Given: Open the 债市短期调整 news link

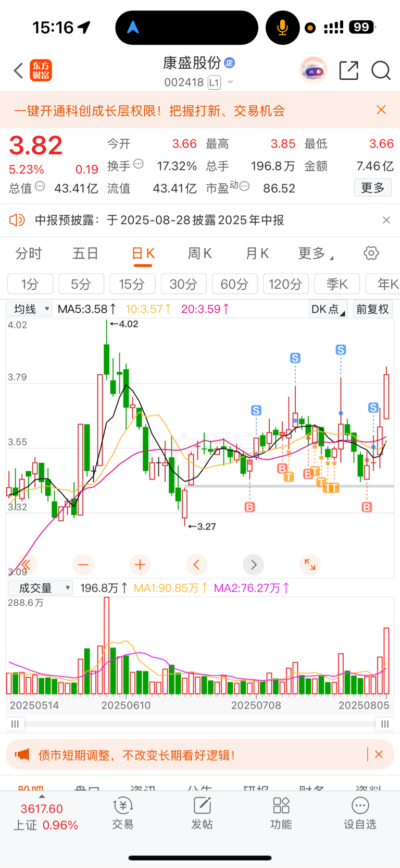Looking at the screenshot, I should pyautogui.click(x=136, y=755).
